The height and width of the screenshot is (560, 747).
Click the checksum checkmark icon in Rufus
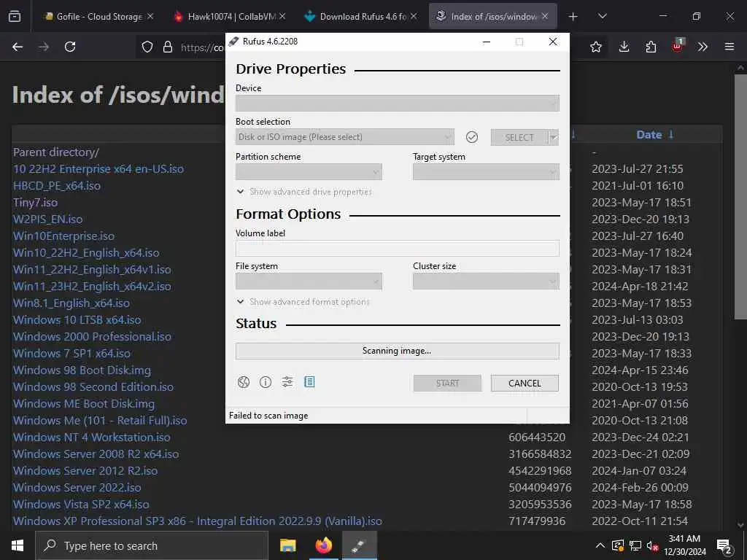pos(472,137)
